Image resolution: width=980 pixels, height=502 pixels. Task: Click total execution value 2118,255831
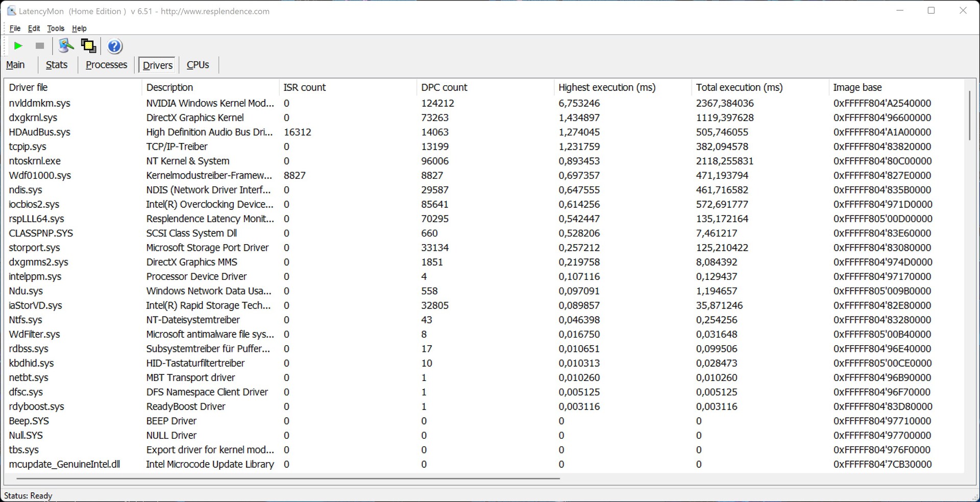click(725, 161)
